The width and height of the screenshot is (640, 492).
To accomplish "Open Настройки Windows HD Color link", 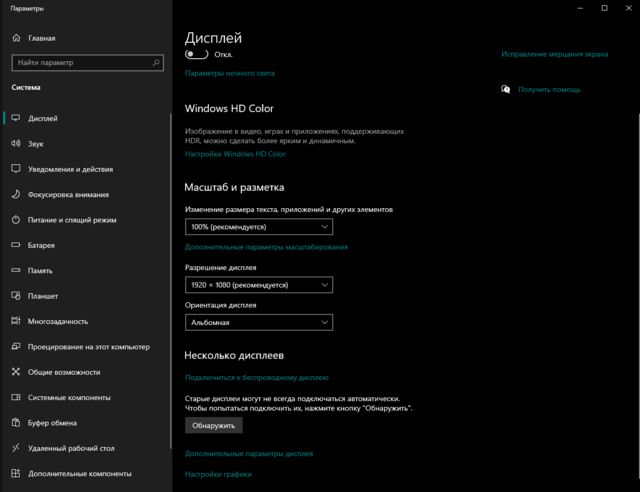I will click(235, 154).
